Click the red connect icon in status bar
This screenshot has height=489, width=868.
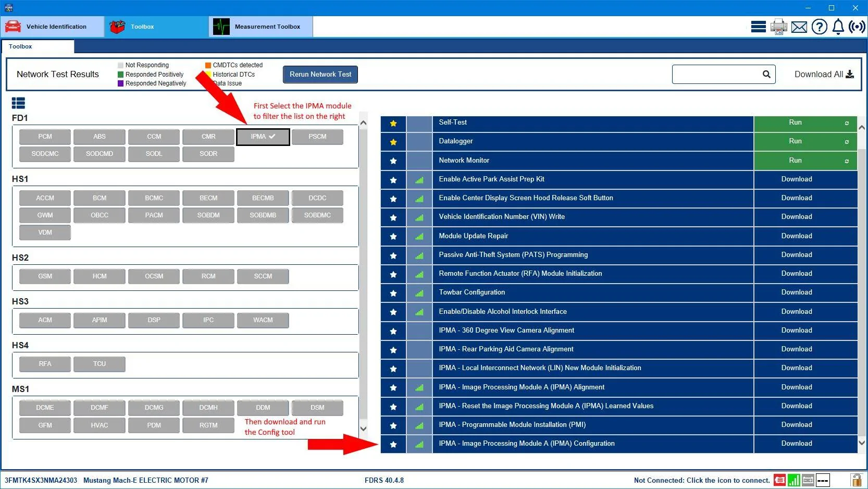[x=779, y=480]
